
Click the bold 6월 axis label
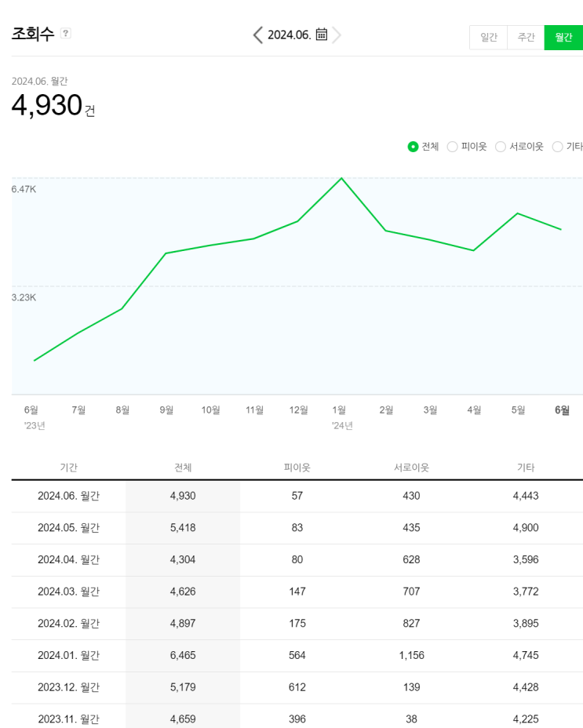coord(562,409)
